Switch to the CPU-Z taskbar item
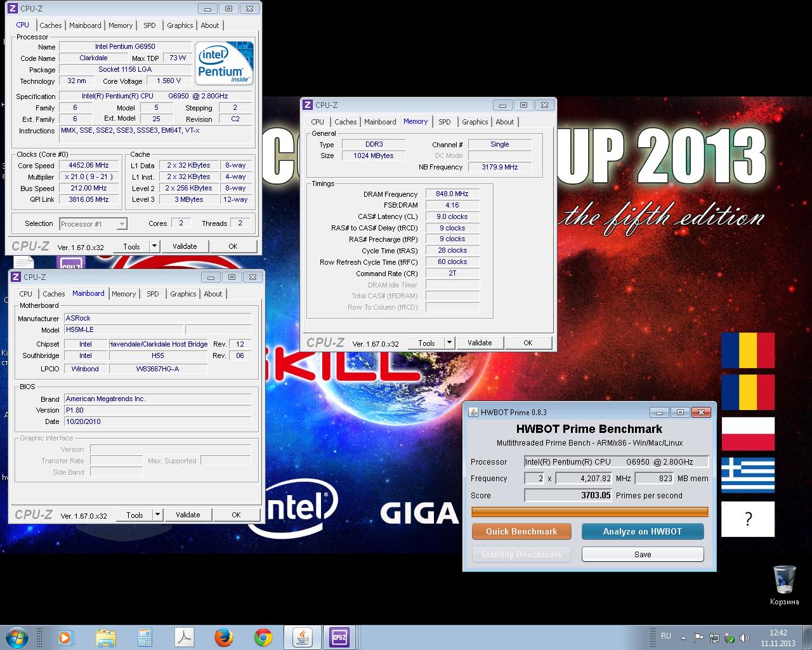Image resolution: width=812 pixels, height=650 pixels. point(339,637)
